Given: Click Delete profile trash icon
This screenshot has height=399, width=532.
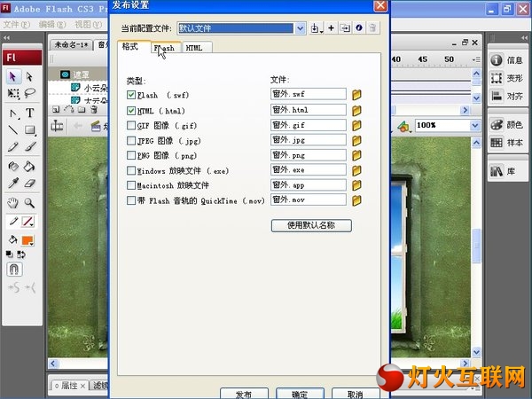Looking at the screenshot, I should point(372,28).
